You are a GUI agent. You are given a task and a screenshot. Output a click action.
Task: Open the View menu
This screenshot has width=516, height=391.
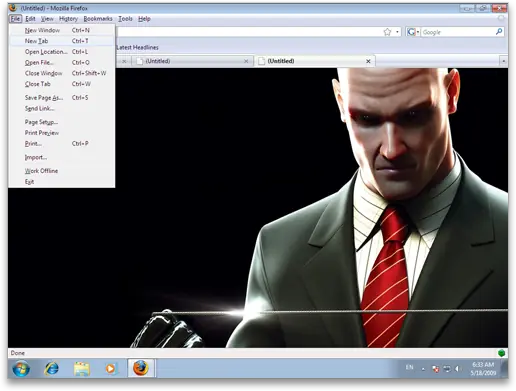(47, 19)
